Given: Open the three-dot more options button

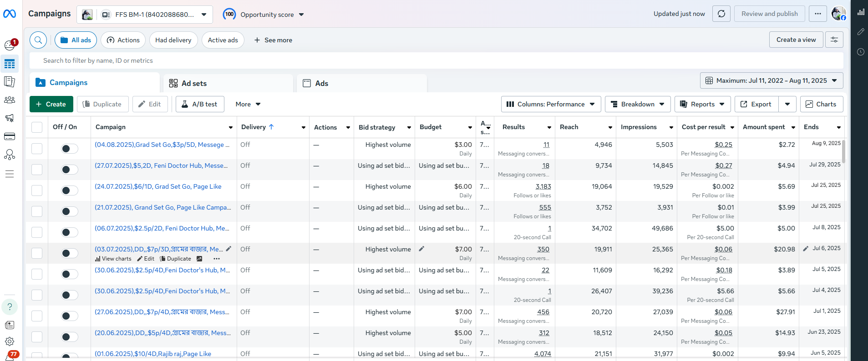Looking at the screenshot, I should (817, 14).
